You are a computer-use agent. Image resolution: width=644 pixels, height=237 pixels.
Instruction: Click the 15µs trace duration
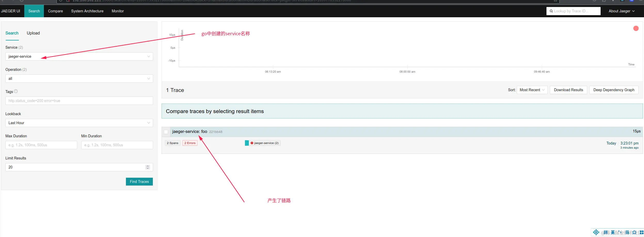pyautogui.click(x=637, y=131)
